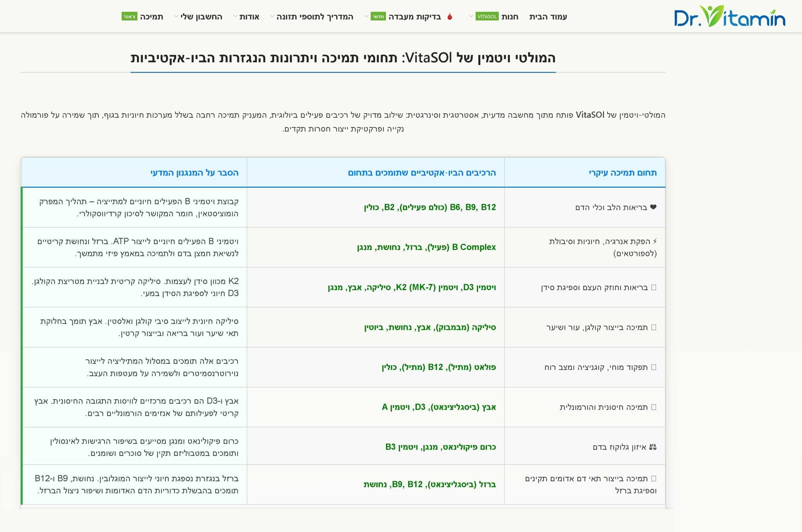Click the green צ'אט! badge

(x=129, y=17)
